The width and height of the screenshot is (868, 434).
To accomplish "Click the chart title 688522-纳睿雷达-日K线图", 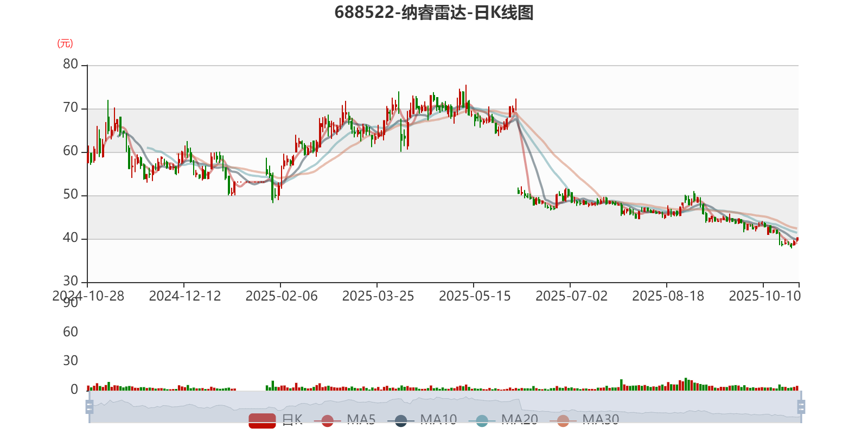I will (434, 12).
